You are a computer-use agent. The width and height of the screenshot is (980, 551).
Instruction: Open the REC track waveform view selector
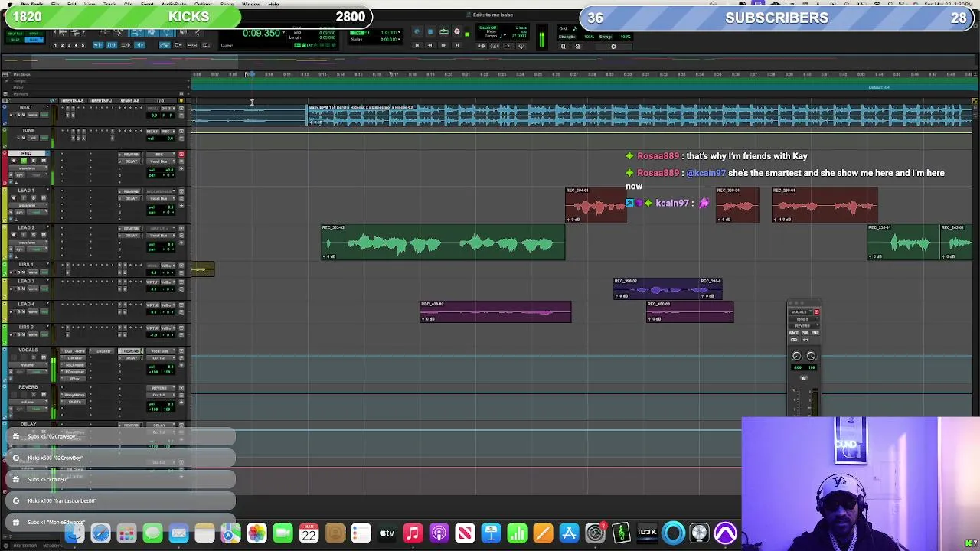click(28, 168)
